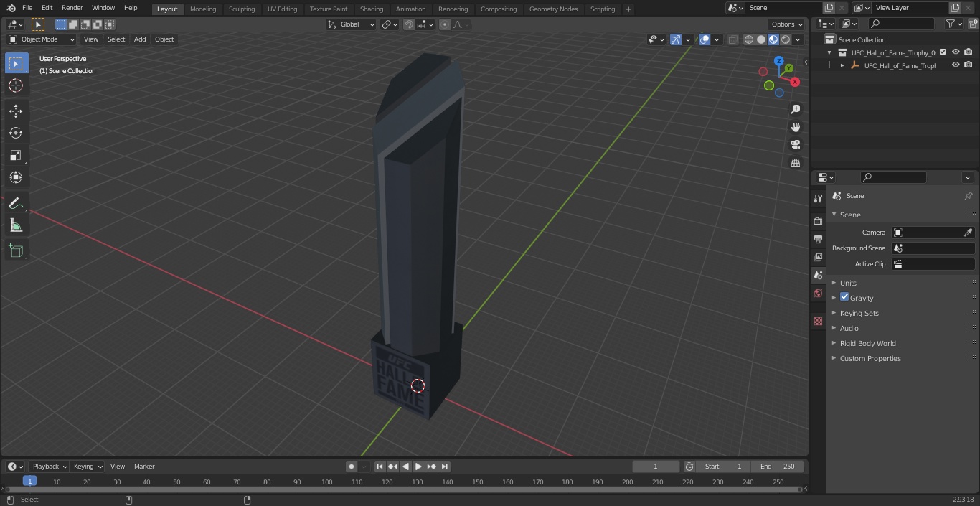Select the Add Cube tool
The width and height of the screenshot is (980, 506).
click(x=16, y=251)
